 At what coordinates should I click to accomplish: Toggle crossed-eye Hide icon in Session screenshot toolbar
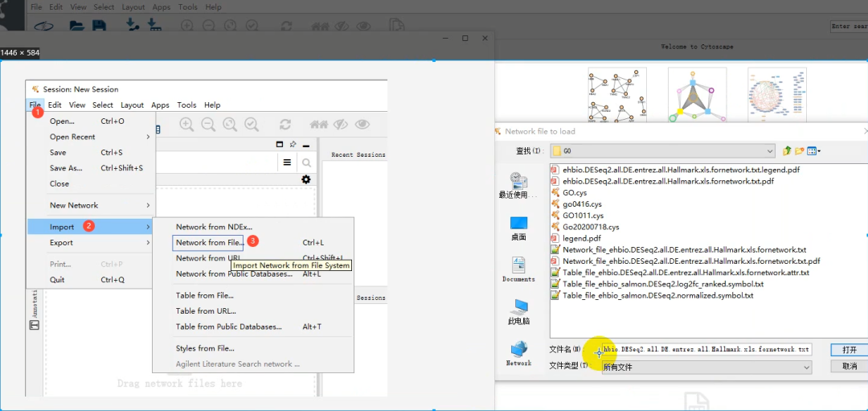pos(341,125)
